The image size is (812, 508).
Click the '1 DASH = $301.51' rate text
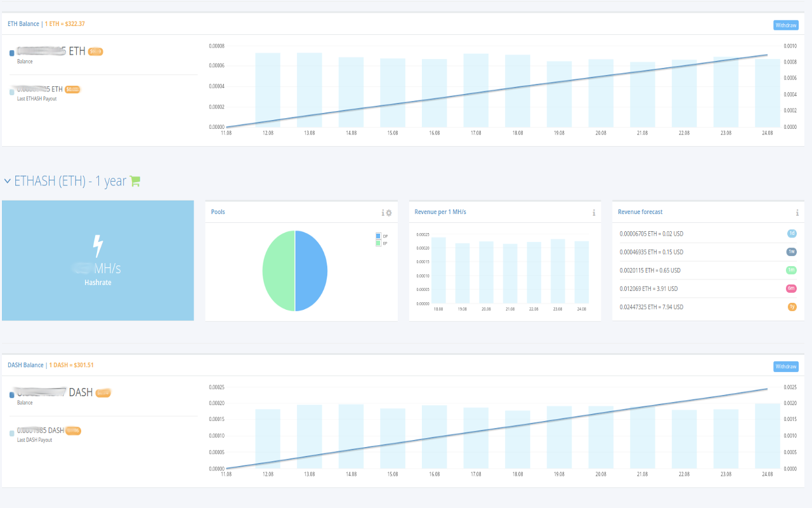71,365
